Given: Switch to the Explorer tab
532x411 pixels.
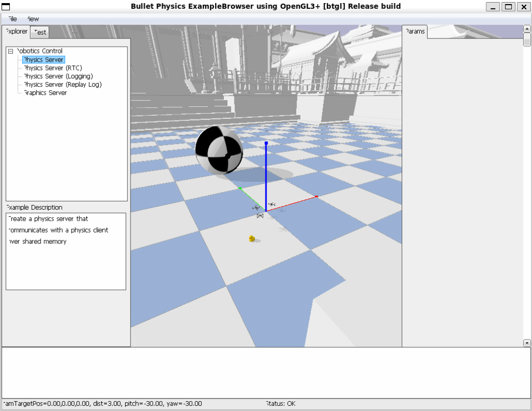Looking at the screenshot, I should click(x=16, y=32).
